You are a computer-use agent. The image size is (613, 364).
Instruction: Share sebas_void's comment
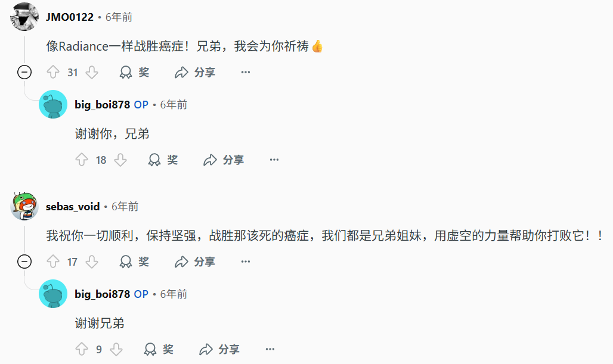coord(195,262)
